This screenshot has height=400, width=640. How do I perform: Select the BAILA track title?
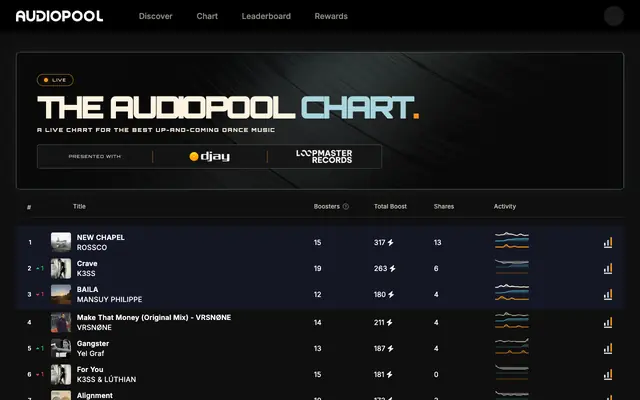87,289
